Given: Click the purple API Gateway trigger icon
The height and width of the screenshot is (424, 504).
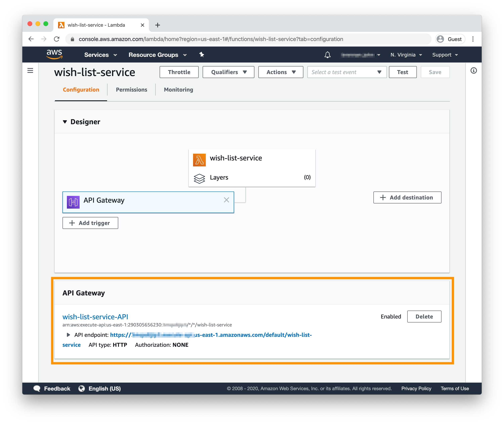Looking at the screenshot, I should pyautogui.click(x=73, y=202).
